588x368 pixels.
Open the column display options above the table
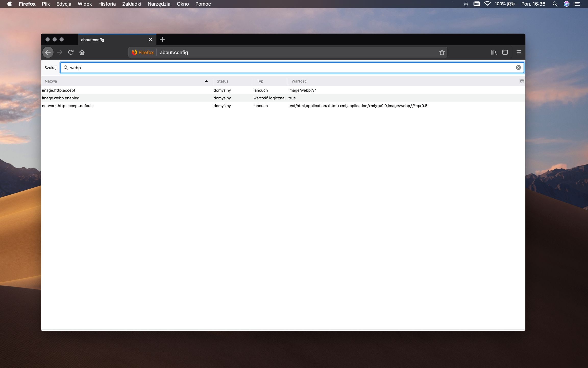(x=522, y=81)
